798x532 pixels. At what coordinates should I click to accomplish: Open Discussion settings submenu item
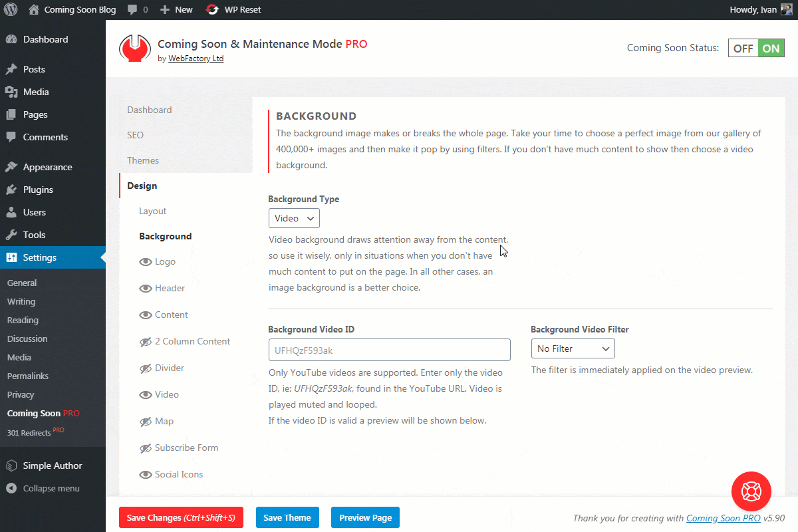pos(27,338)
